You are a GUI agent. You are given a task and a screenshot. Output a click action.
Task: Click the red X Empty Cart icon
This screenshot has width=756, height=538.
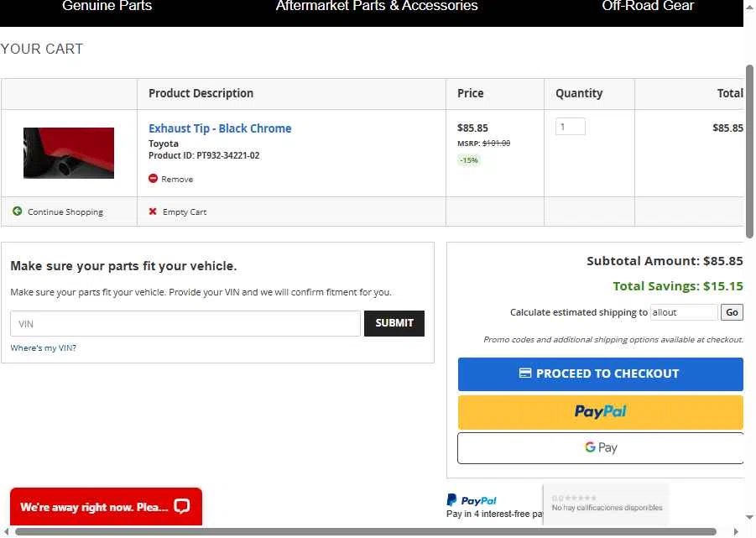click(x=153, y=212)
